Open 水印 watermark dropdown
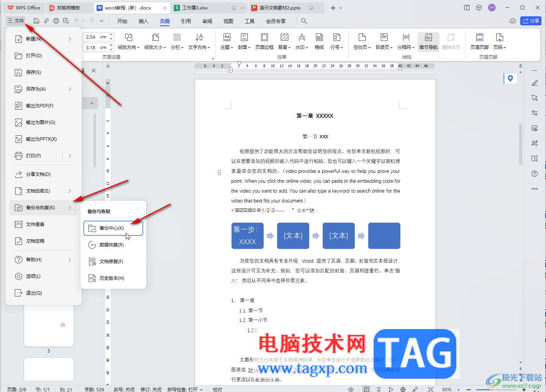 coord(302,41)
